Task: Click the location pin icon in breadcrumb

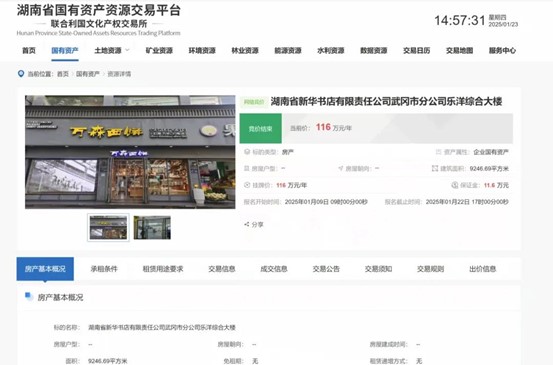Action: tap(21, 73)
